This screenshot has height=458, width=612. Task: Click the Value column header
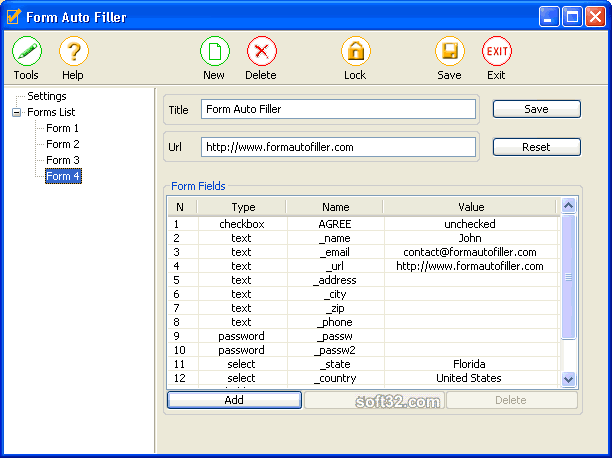pyautogui.click(x=471, y=207)
